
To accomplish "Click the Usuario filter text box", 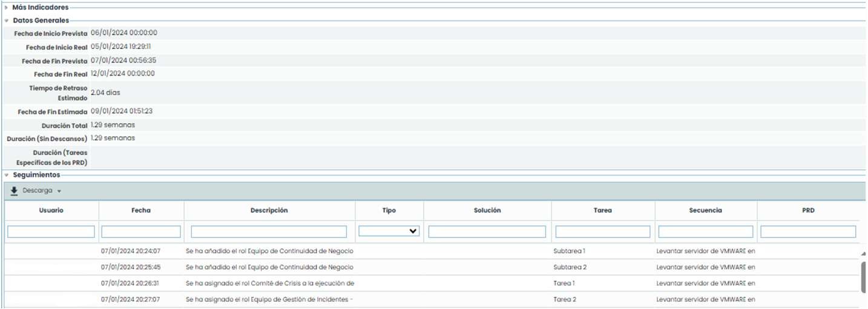I will tap(51, 231).
